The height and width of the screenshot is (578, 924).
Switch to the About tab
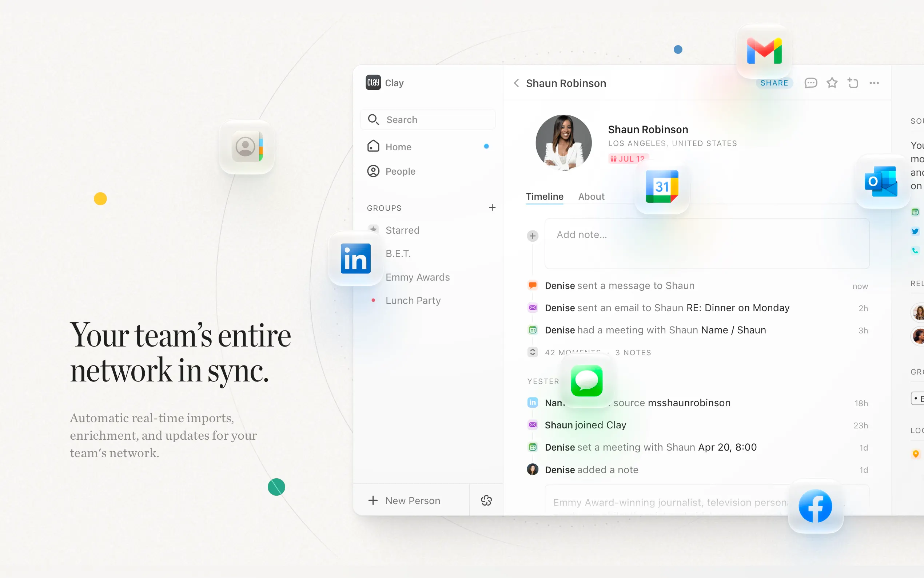(x=591, y=197)
